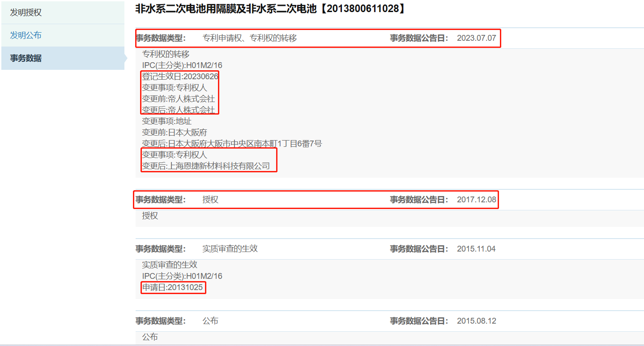Click the 登记生效日:20230626 line
This screenshot has height=346, width=644.
point(180,77)
